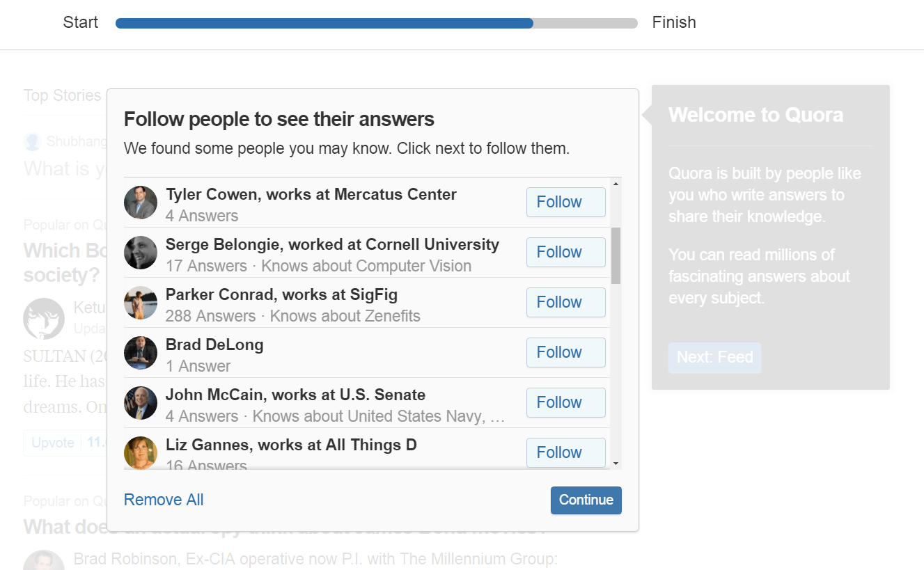Follow Brad DeLong
This screenshot has height=570, width=924.
(x=566, y=353)
